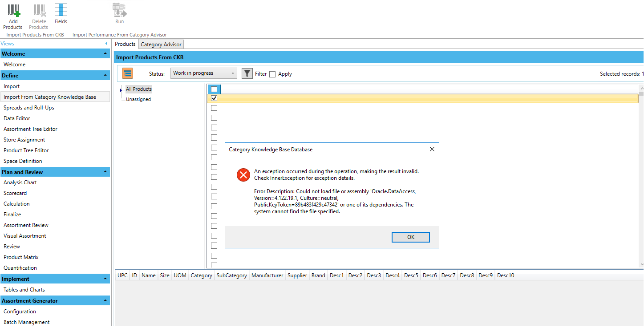Click the Manufacturer column header
This screenshot has height=328, width=644.
tap(267, 275)
